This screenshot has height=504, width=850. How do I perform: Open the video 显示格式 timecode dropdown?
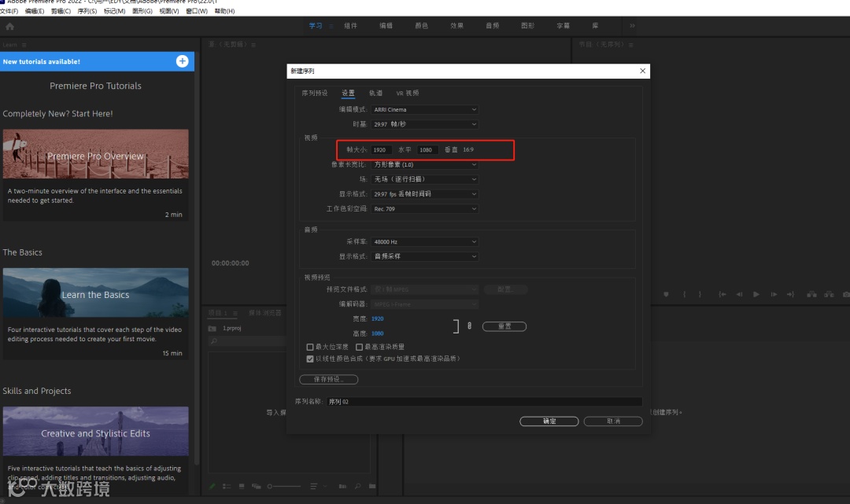point(424,193)
